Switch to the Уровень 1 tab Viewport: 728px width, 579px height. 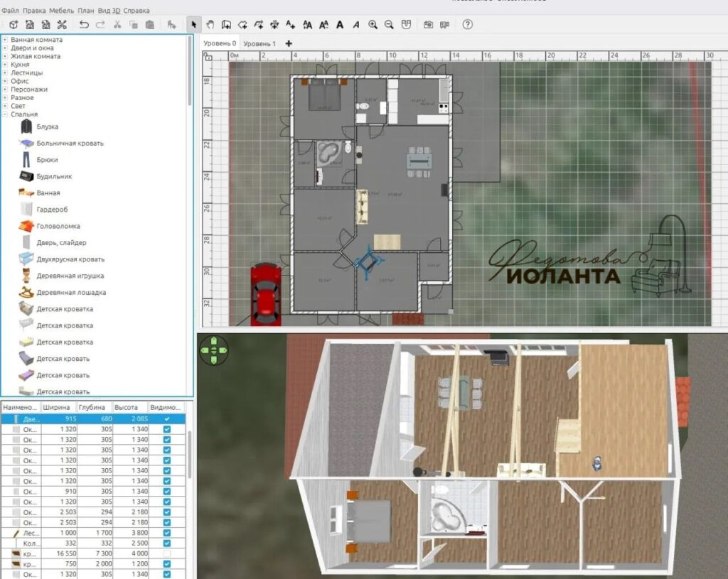tap(259, 43)
